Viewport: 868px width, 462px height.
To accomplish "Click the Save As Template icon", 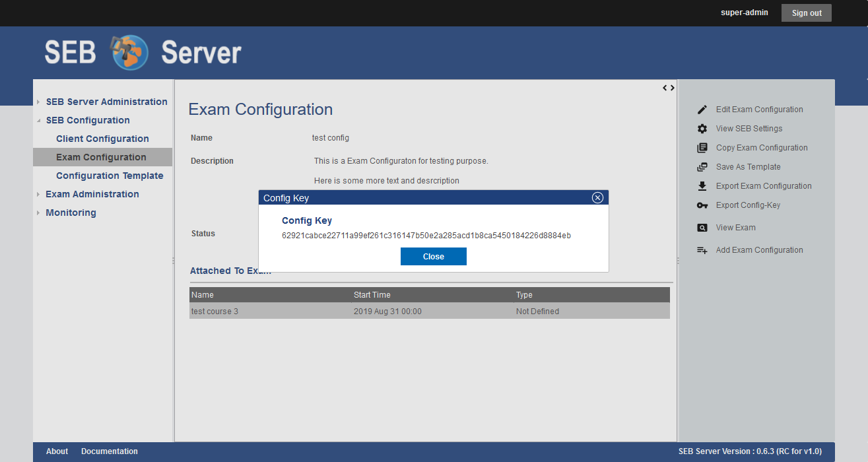I will click(x=702, y=167).
